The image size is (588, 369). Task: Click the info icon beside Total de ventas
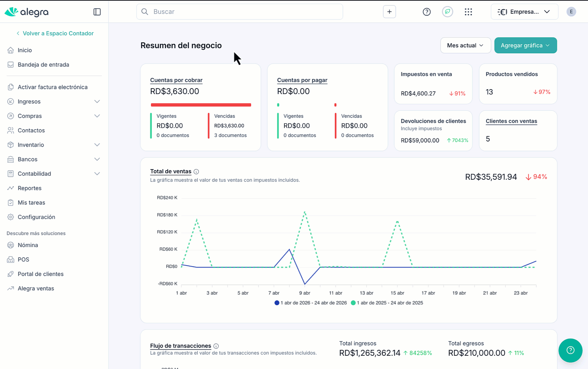196,172
